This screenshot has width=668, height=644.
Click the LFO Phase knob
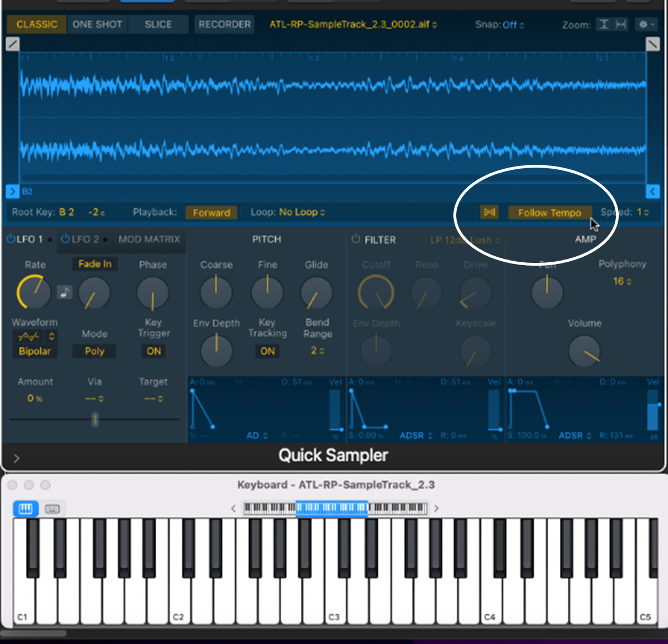[x=152, y=293]
